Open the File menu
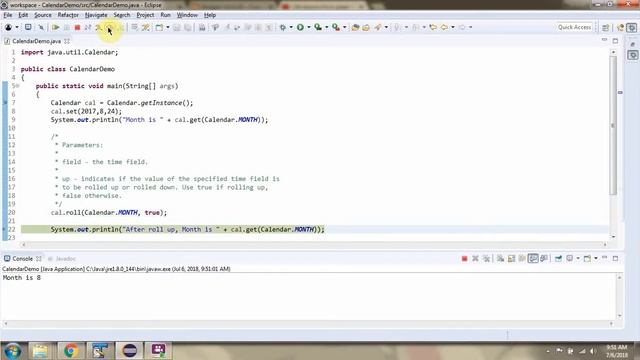This screenshot has width=640, height=360. coord(8,15)
